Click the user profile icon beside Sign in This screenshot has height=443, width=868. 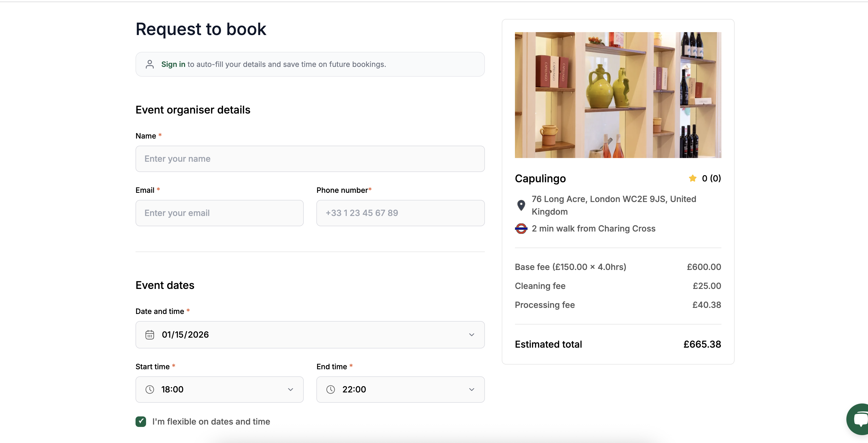pos(150,64)
